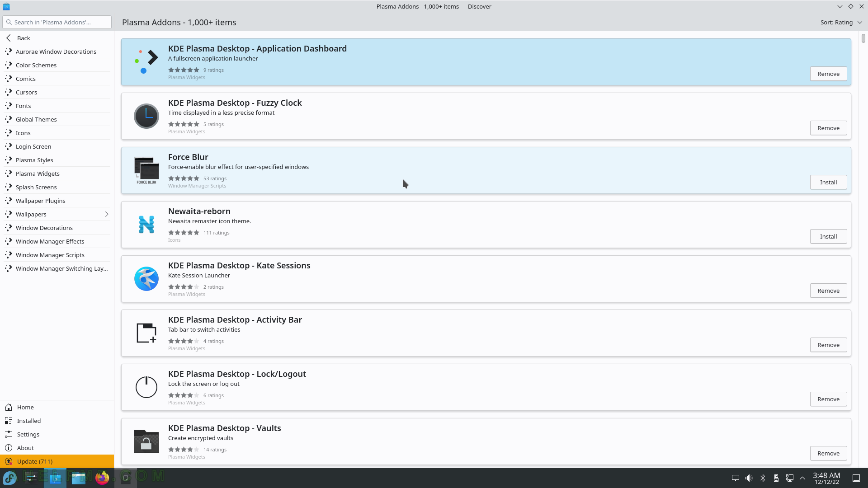The width and height of the screenshot is (868, 488).
Task: Select the Cursors category
Action: 57,92
